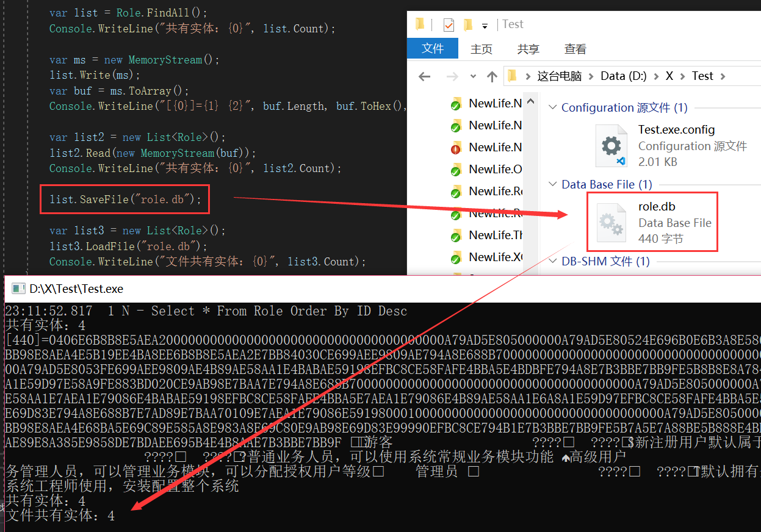
Task: Select the role.db file icon
Action: 611,223
